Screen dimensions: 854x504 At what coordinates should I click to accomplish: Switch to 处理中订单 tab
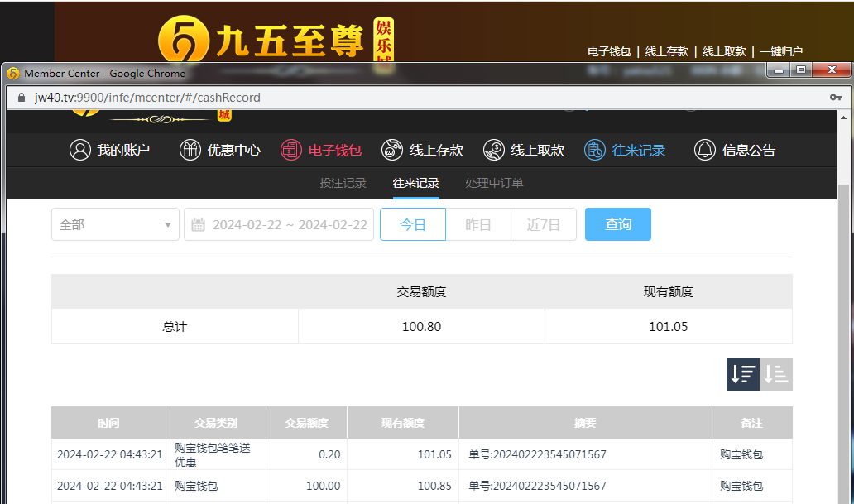coord(494,183)
